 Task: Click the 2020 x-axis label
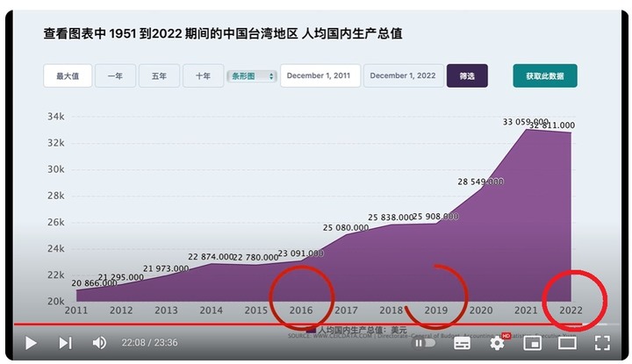pos(481,310)
